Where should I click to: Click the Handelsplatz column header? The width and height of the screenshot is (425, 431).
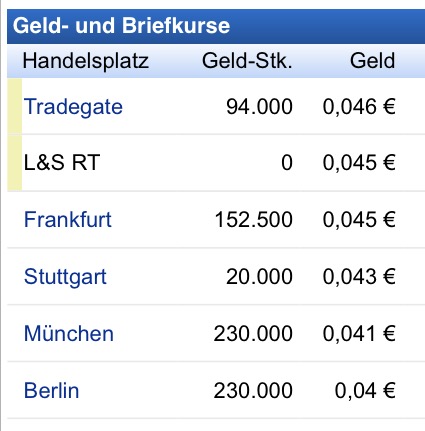pyautogui.click(x=86, y=61)
